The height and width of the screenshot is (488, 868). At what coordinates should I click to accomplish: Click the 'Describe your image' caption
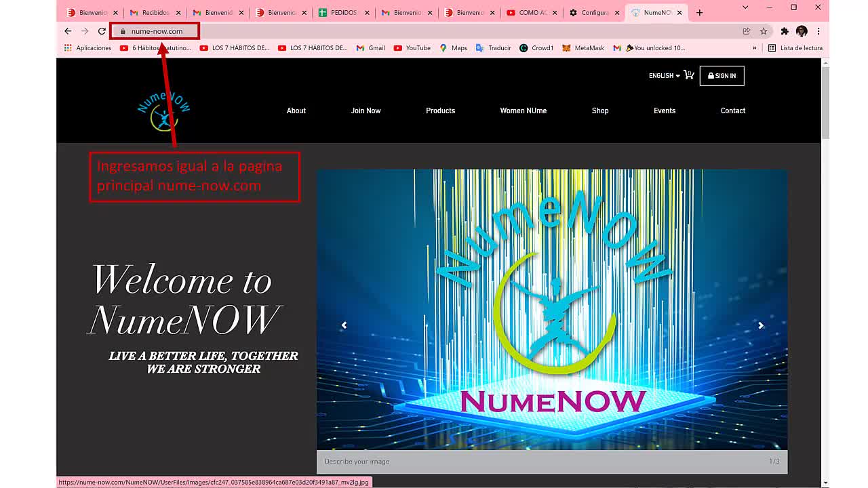[x=357, y=462]
